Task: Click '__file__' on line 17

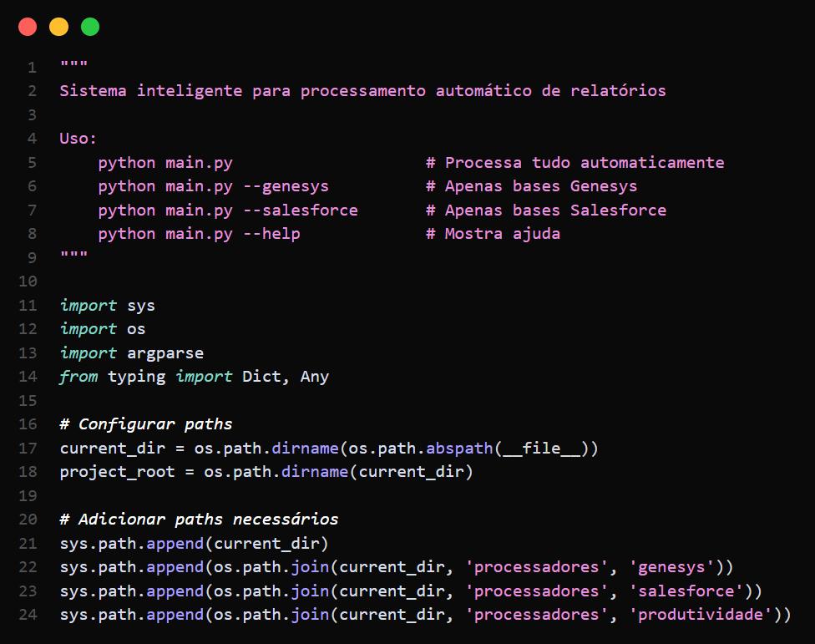Action: tap(541, 449)
